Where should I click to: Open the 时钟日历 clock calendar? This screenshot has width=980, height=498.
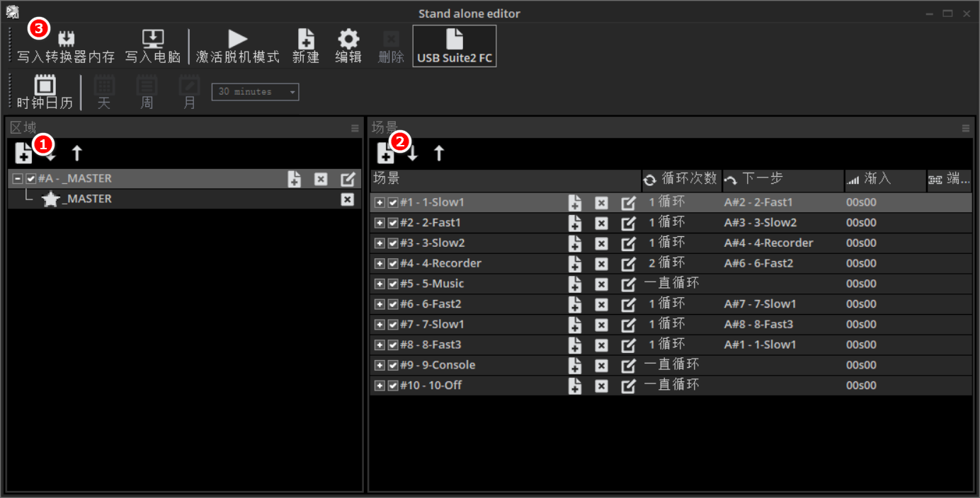[x=45, y=86]
